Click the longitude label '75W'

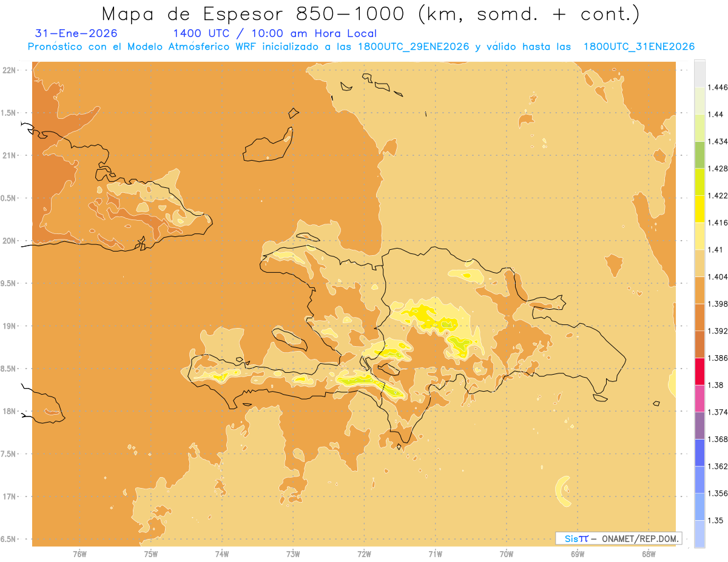tap(150, 554)
